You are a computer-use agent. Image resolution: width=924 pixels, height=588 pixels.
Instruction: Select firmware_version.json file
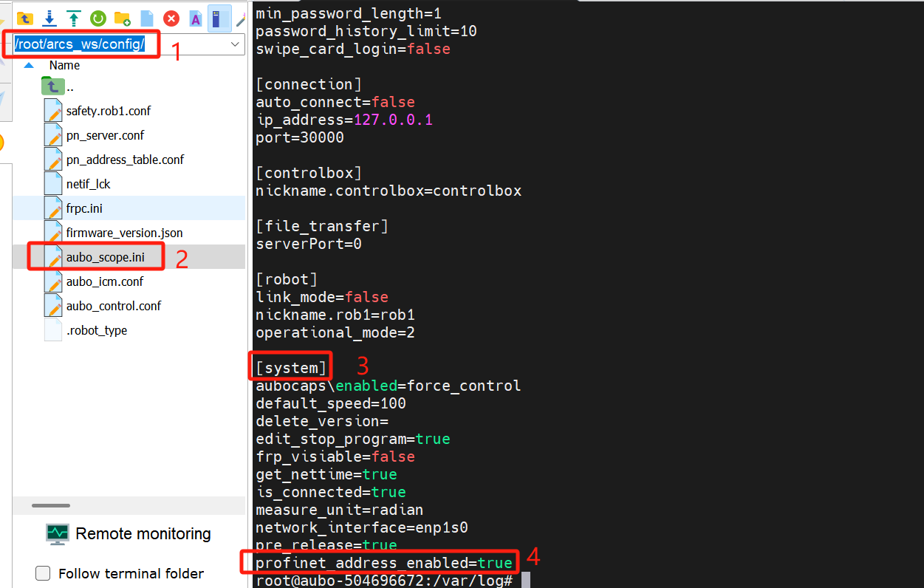coord(124,233)
